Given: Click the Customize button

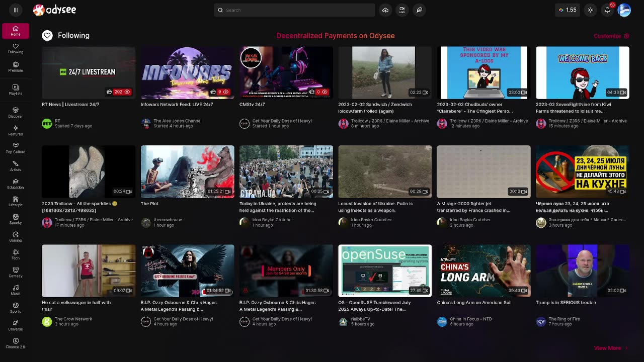Looking at the screenshot, I should (x=611, y=36).
